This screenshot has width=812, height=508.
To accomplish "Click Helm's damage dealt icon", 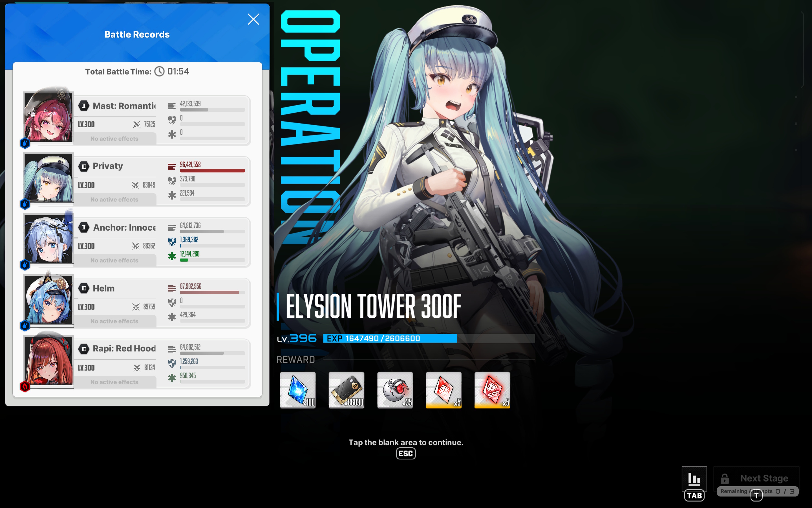I will (x=172, y=288).
